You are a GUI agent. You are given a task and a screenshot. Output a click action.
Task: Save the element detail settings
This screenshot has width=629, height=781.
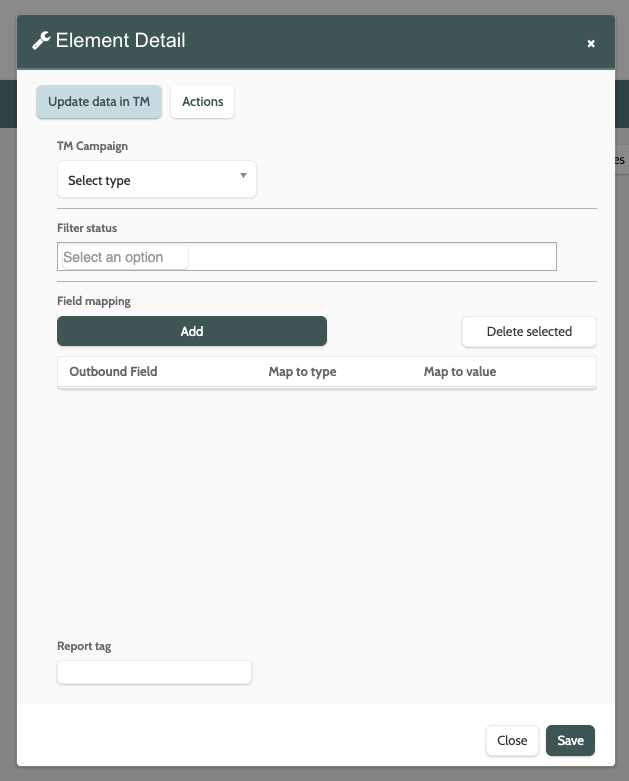coord(570,740)
